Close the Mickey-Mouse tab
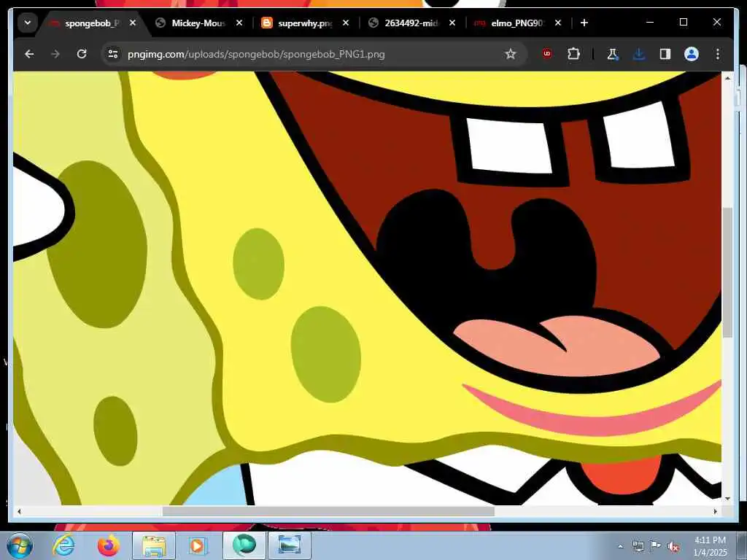Screen dimensions: 747x560 (239, 23)
